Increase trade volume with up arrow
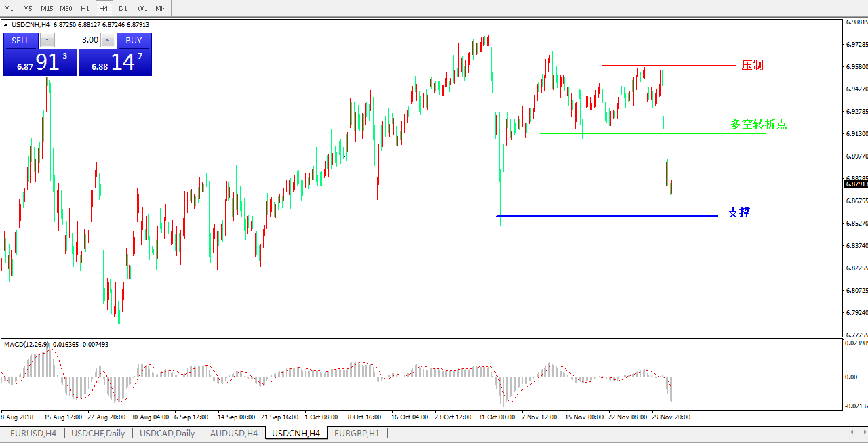 coord(106,40)
